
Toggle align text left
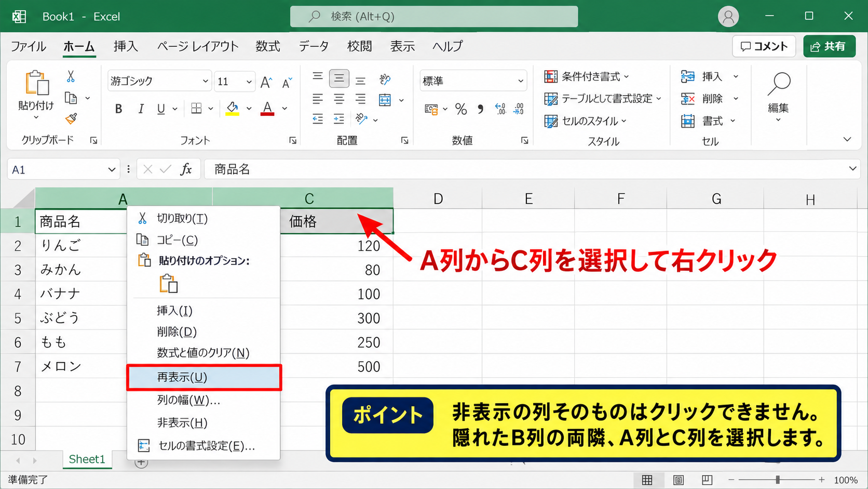318,99
